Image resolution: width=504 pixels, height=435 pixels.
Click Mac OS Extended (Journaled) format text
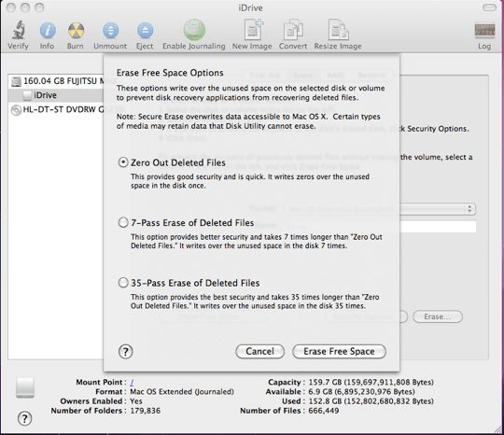(182, 392)
